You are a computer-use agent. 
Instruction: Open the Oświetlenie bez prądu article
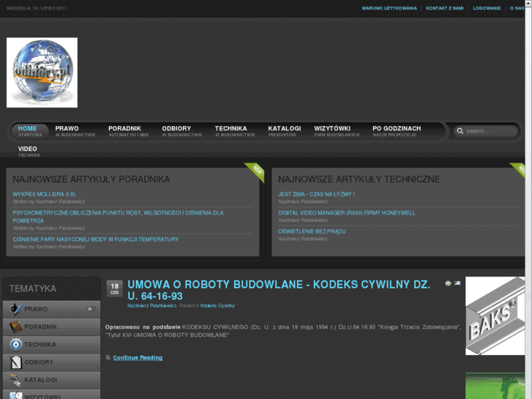pyautogui.click(x=312, y=231)
